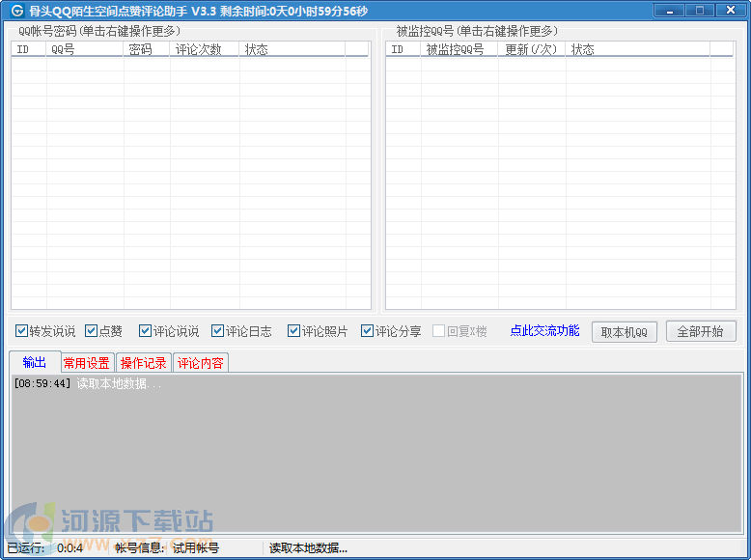Open the 评论内容 tab
Image resolution: width=751 pixels, height=560 pixels.
coord(200,363)
